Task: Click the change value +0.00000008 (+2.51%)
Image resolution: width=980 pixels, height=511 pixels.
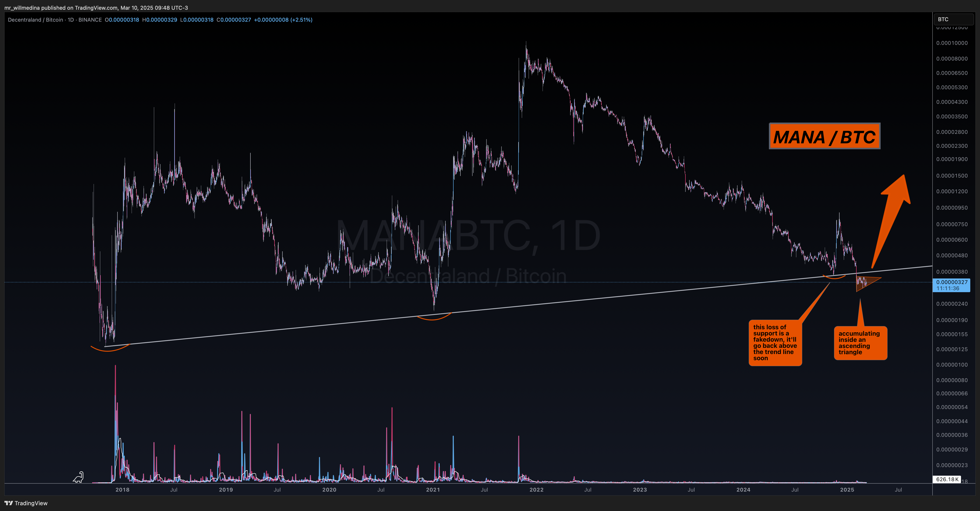Action: point(283,20)
